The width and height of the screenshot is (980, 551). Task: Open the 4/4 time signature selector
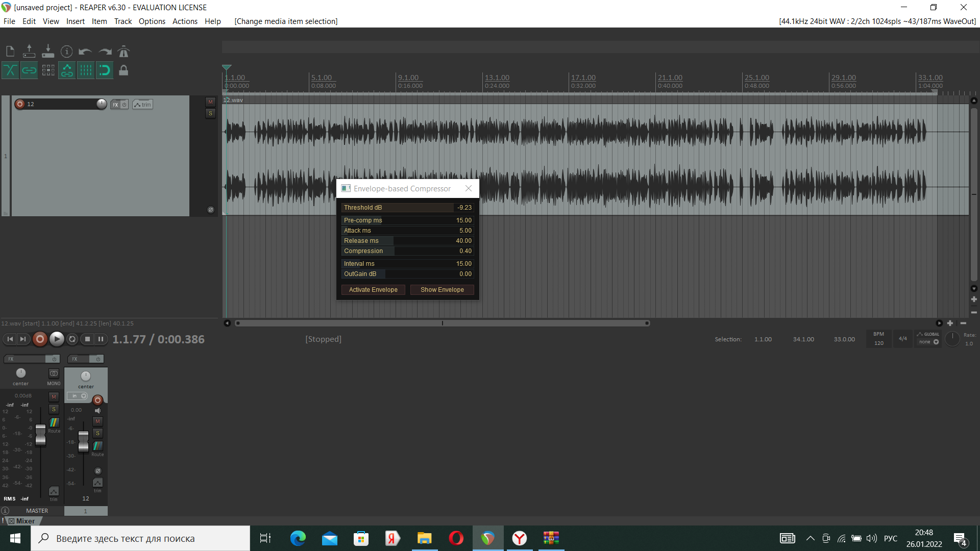point(902,339)
